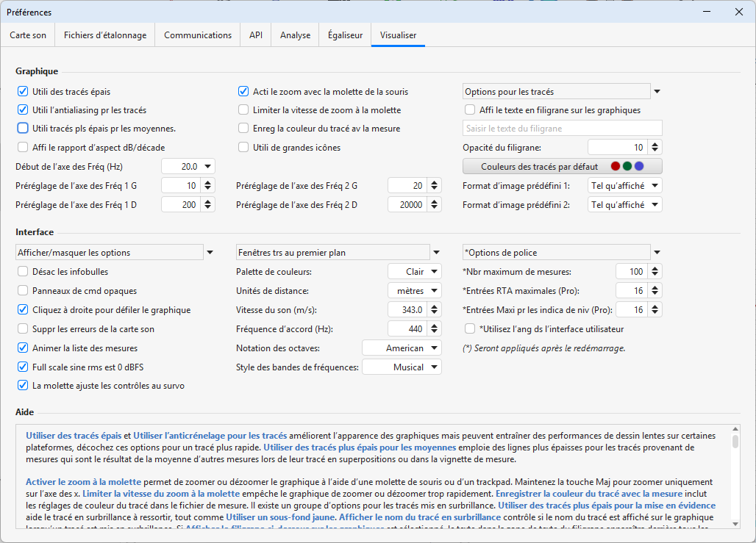Adjust Préréglage axe Fréq 1 G stepper
Image resolution: width=756 pixels, height=543 pixels.
(x=208, y=185)
